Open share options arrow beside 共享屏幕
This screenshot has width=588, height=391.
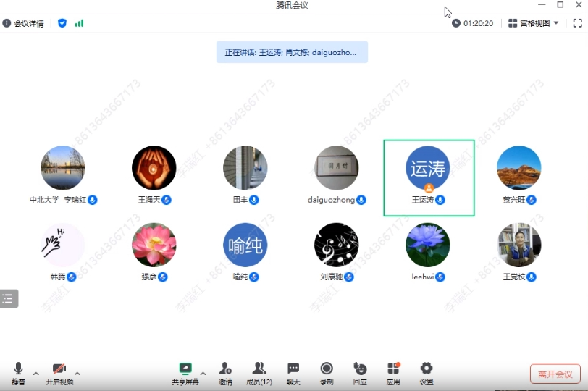[203, 374]
